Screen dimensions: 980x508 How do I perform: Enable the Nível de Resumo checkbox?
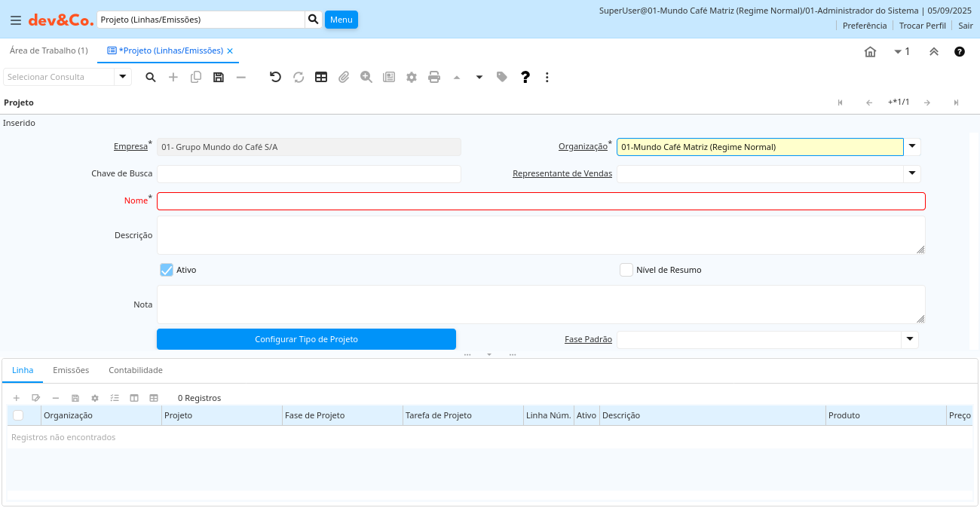tap(626, 270)
